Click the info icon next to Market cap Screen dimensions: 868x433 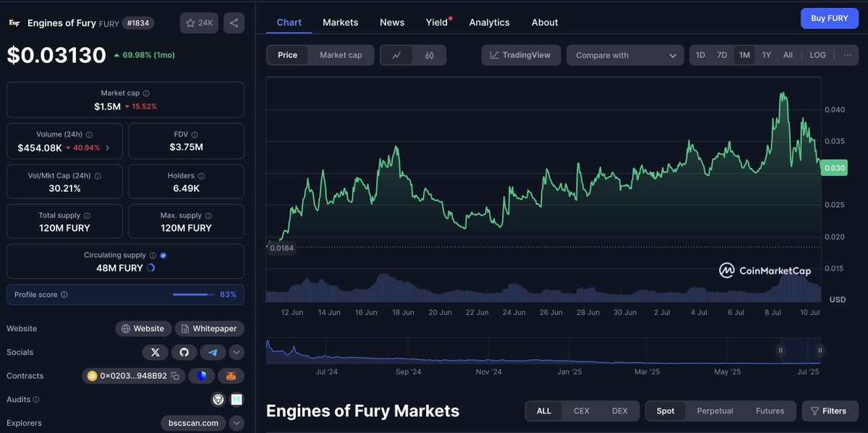tap(146, 93)
